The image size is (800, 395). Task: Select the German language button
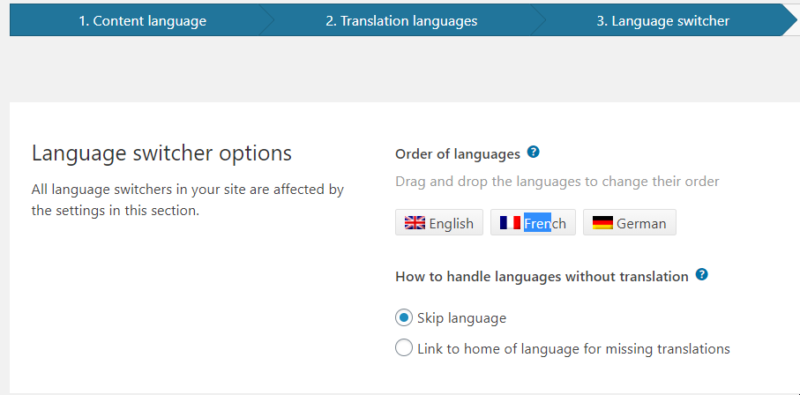(630, 223)
